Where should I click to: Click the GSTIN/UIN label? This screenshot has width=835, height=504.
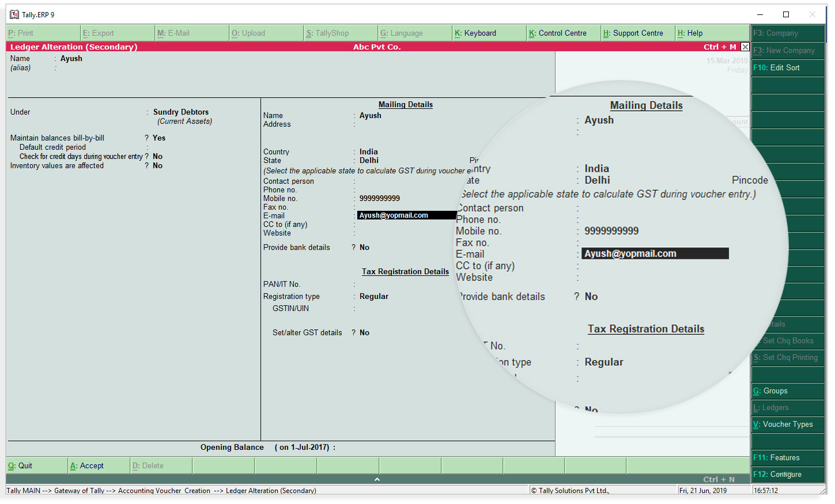(291, 309)
